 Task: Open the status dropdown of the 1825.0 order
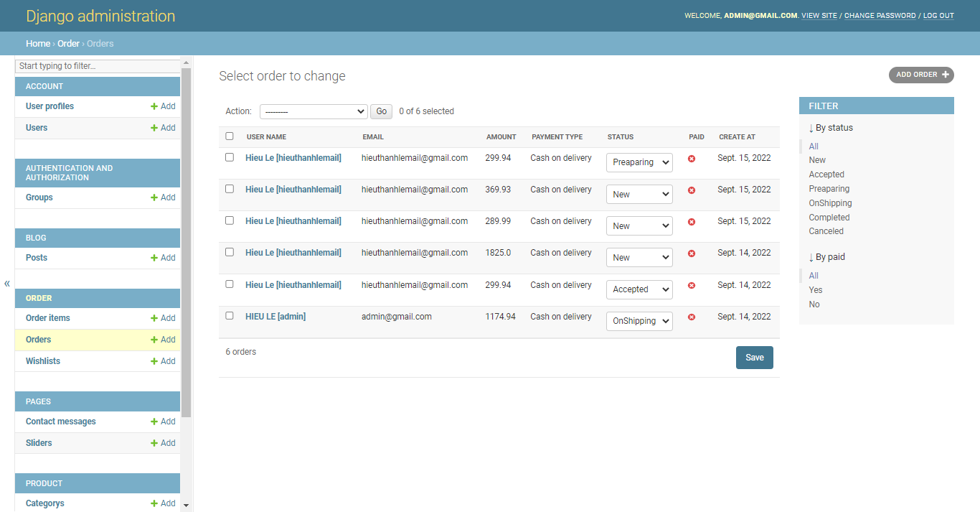[639, 257]
